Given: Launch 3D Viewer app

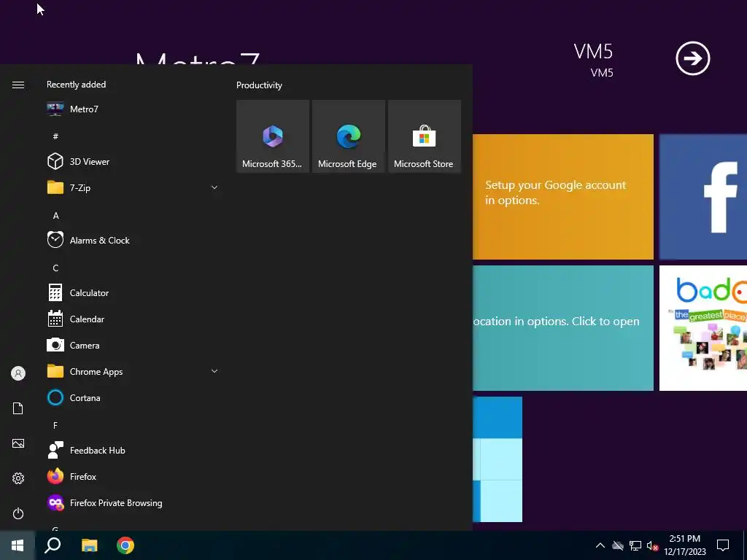Looking at the screenshot, I should point(132,161).
